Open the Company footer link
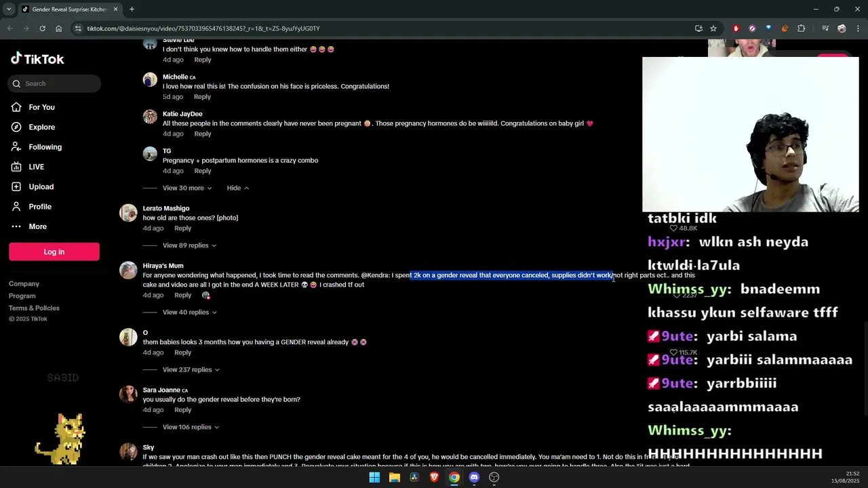The width and height of the screenshot is (868, 488). (x=24, y=284)
